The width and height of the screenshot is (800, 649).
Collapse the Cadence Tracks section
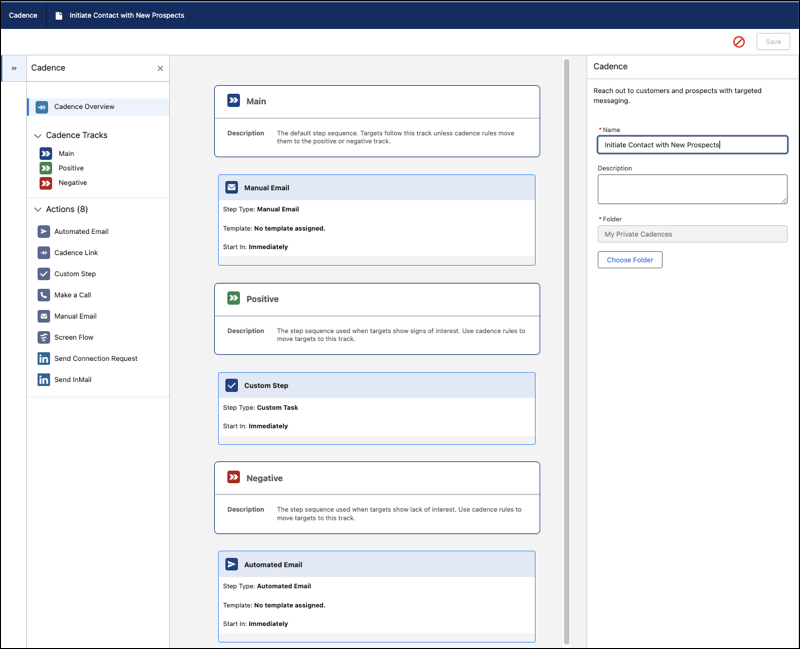[37, 136]
